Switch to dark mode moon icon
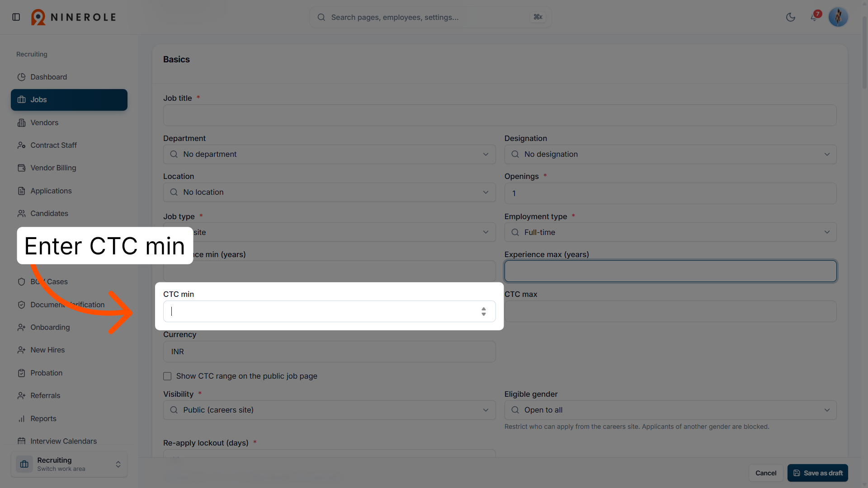Screen dimensions: 868x488 click(x=791, y=17)
